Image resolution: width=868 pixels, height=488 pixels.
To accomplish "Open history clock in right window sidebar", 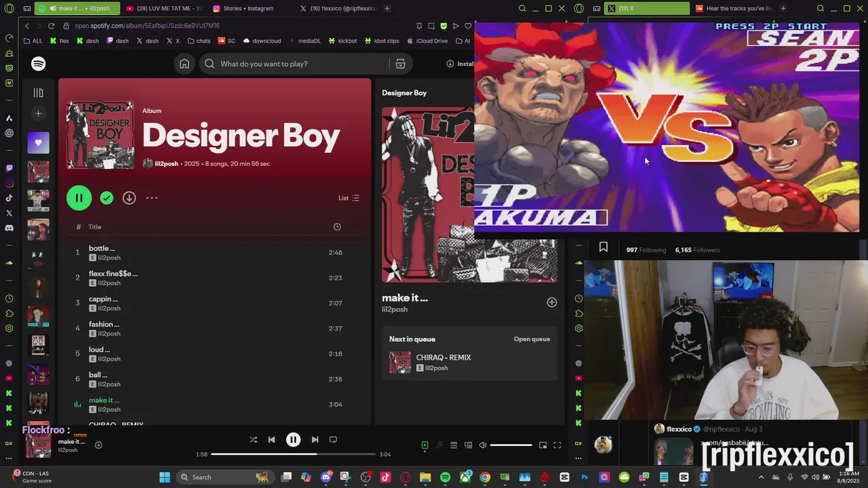I will click(578, 298).
